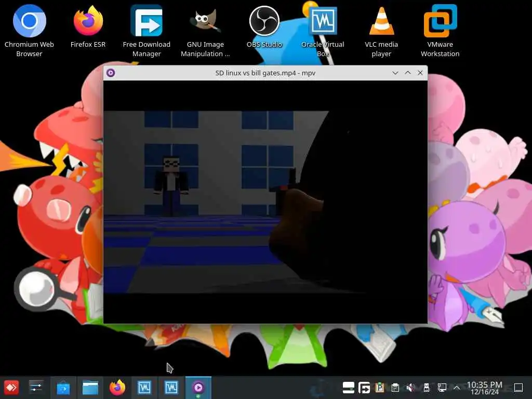Click the show desktop button
This screenshot has width=532, height=399.
[x=518, y=388]
